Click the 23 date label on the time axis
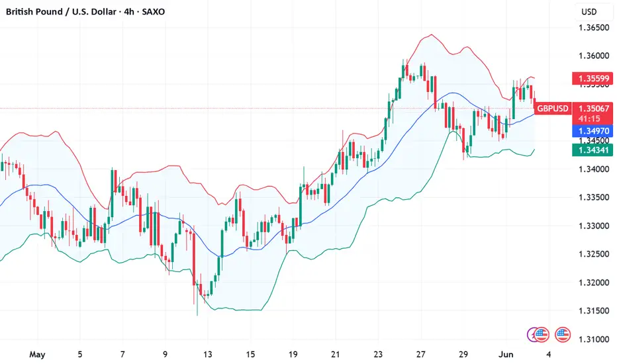This screenshot has height=364, width=617. click(378, 355)
